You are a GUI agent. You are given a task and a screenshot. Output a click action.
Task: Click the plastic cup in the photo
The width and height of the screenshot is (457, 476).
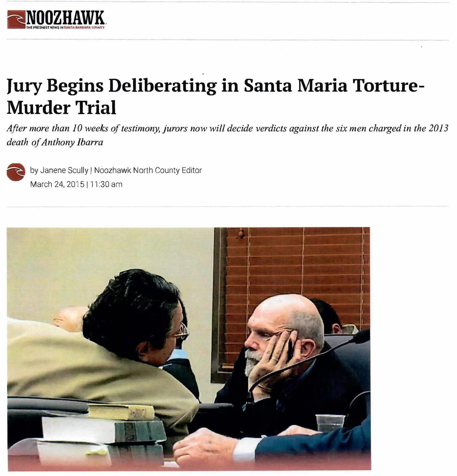tap(330, 423)
